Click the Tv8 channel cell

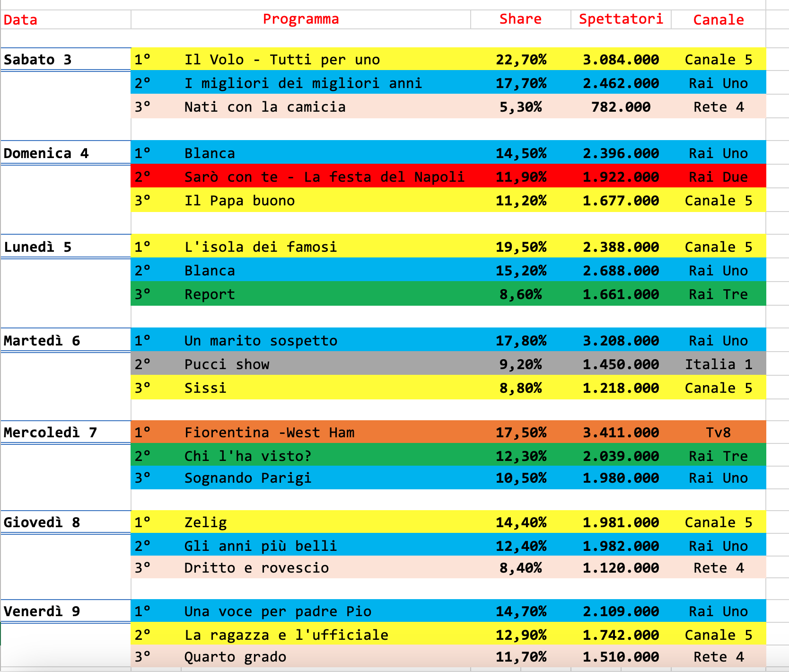pyautogui.click(x=718, y=433)
